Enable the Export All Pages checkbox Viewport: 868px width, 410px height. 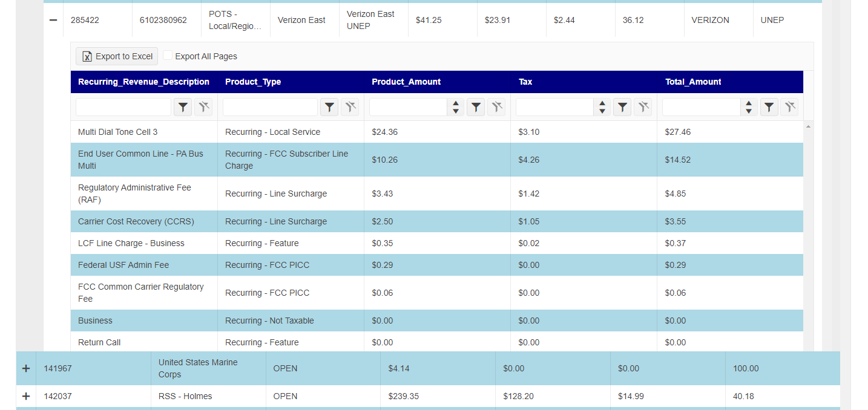click(168, 56)
